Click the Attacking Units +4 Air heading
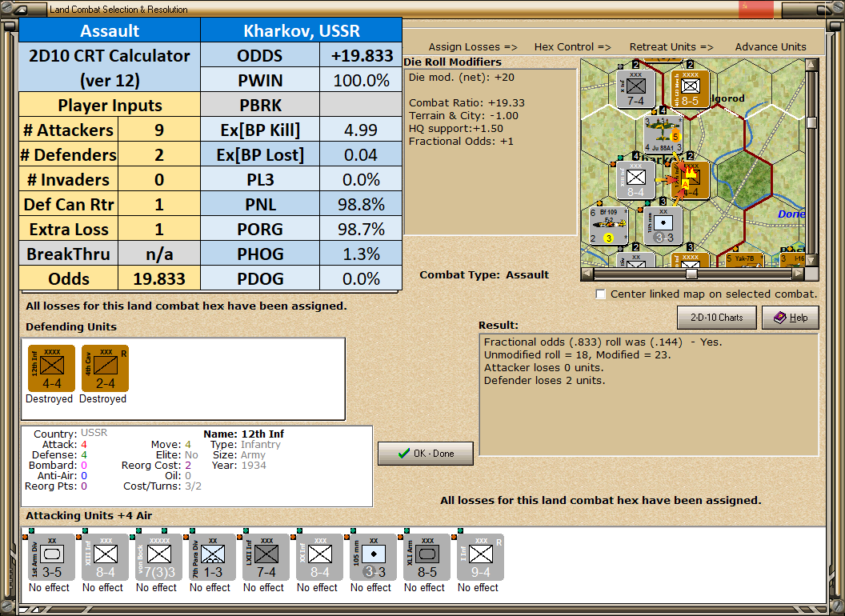 (x=89, y=516)
